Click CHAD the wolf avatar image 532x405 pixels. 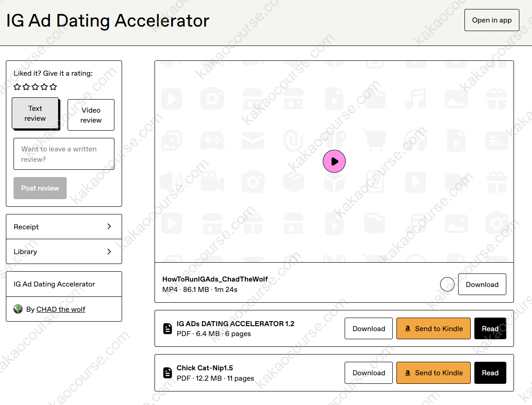pos(18,309)
